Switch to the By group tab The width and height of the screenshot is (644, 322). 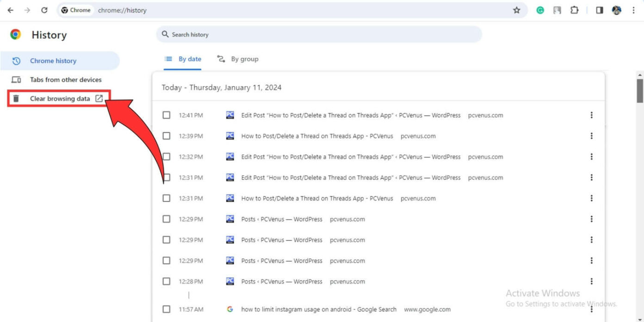click(x=238, y=59)
